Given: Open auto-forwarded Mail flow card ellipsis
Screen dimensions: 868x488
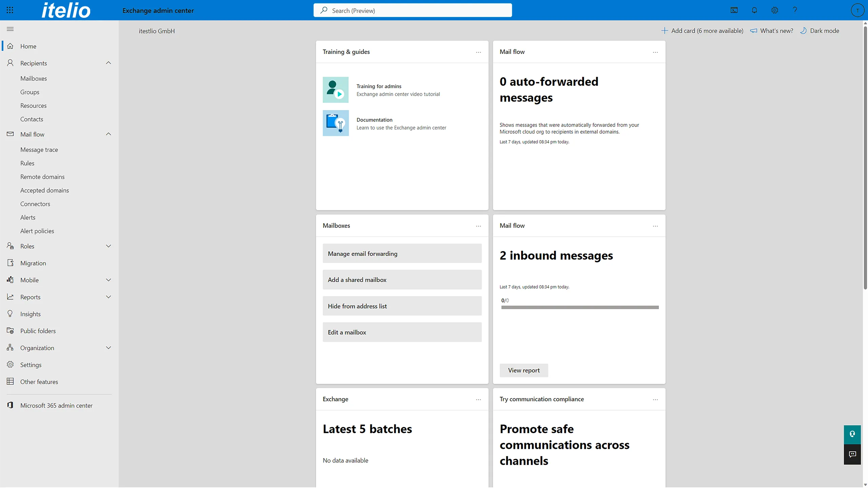Looking at the screenshot, I should tap(655, 52).
